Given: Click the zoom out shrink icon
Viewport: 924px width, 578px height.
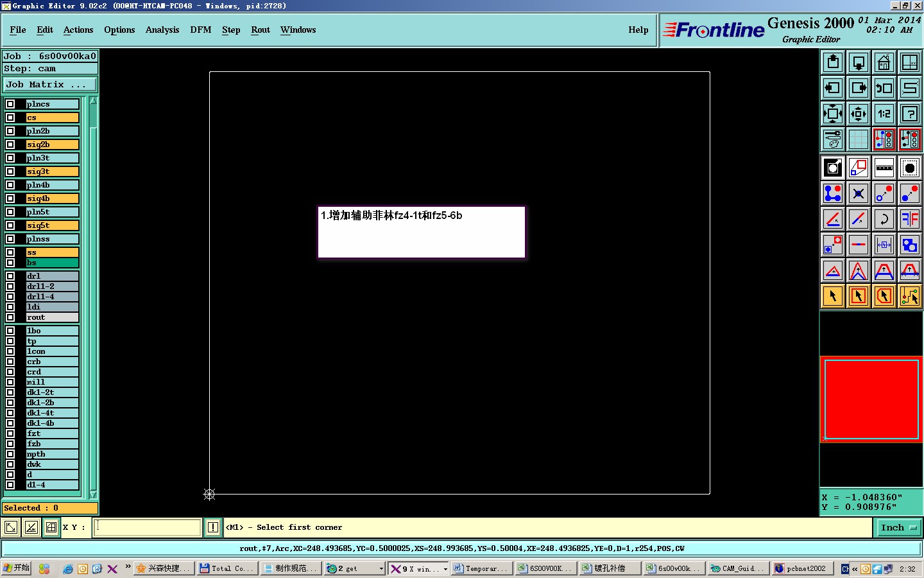Looking at the screenshot, I should pyautogui.click(x=859, y=114).
